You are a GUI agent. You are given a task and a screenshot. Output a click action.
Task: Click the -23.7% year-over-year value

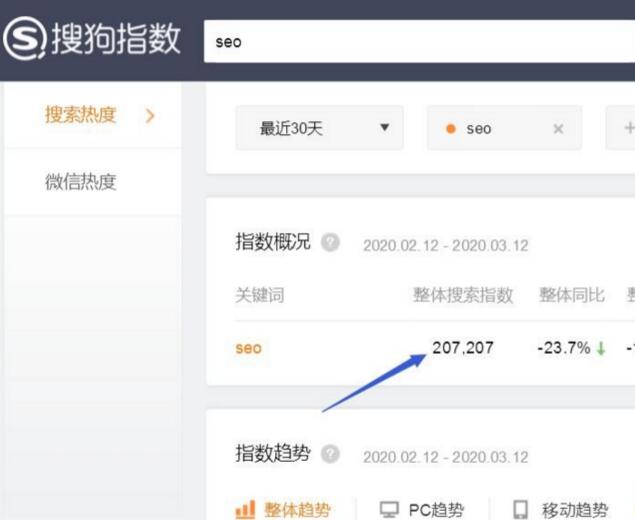point(564,348)
